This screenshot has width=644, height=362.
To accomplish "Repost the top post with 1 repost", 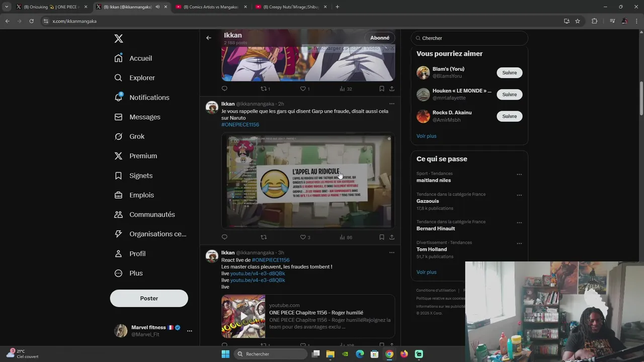I will [265, 88].
